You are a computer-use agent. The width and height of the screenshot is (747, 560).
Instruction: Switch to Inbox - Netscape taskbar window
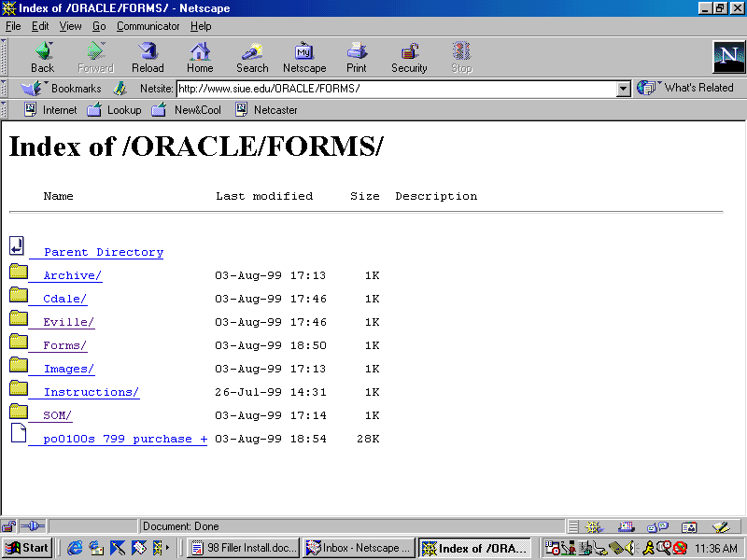coord(358,548)
